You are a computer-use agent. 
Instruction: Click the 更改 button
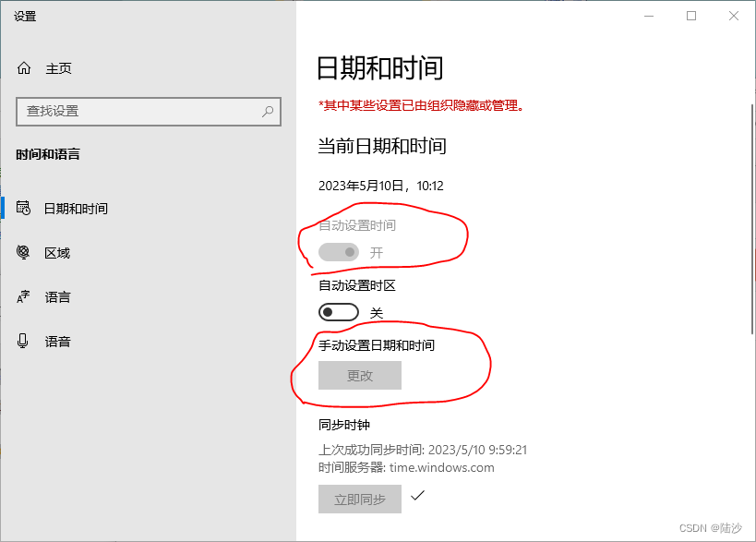click(359, 375)
